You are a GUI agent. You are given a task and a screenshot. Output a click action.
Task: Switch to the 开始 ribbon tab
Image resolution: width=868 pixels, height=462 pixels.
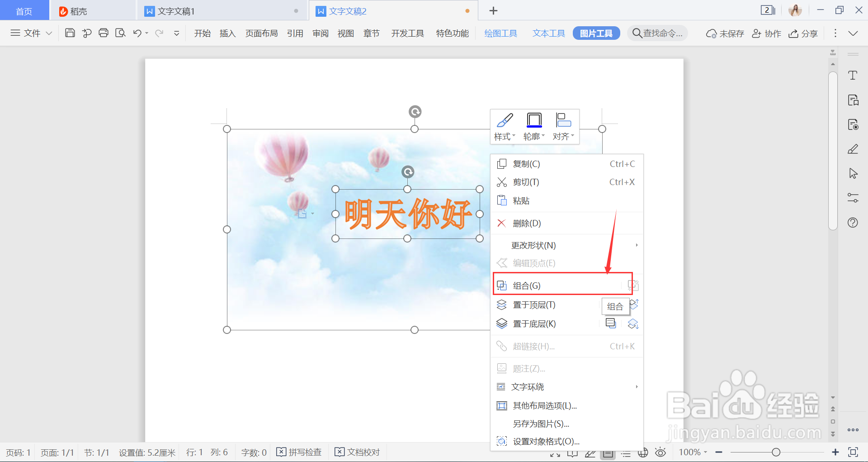point(202,33)
